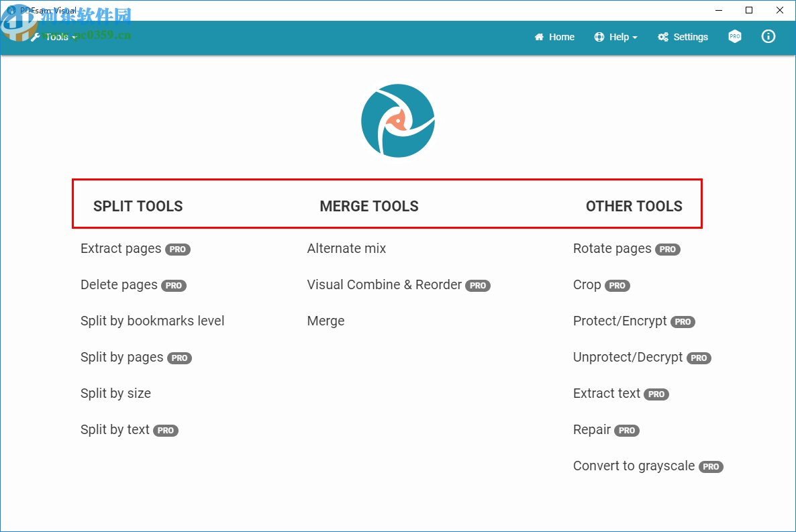Open the Rotate pages tool
The height and width of the screenshot is (532, 796).
tap(612, 249)
